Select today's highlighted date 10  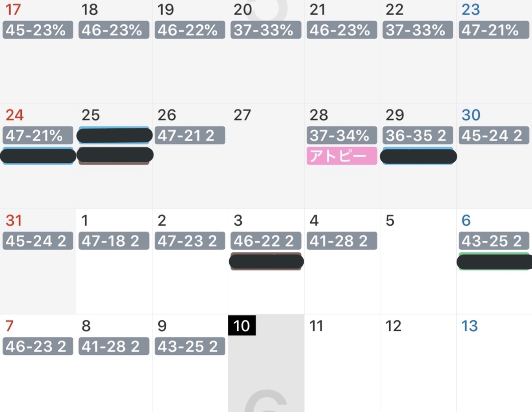click(242, 326)
